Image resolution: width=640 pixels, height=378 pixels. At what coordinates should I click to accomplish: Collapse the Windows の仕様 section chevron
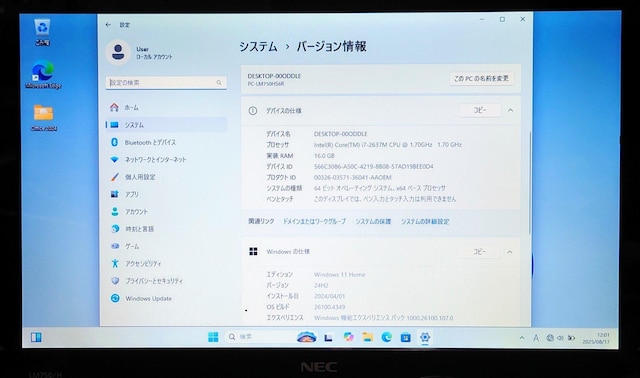tap(510, 252)
